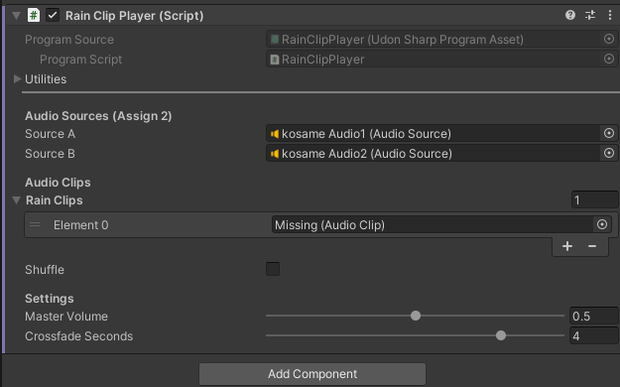Open object picker for Program Source
The height and width of the screenshot is (387, 620).
[x=609, y=39]
